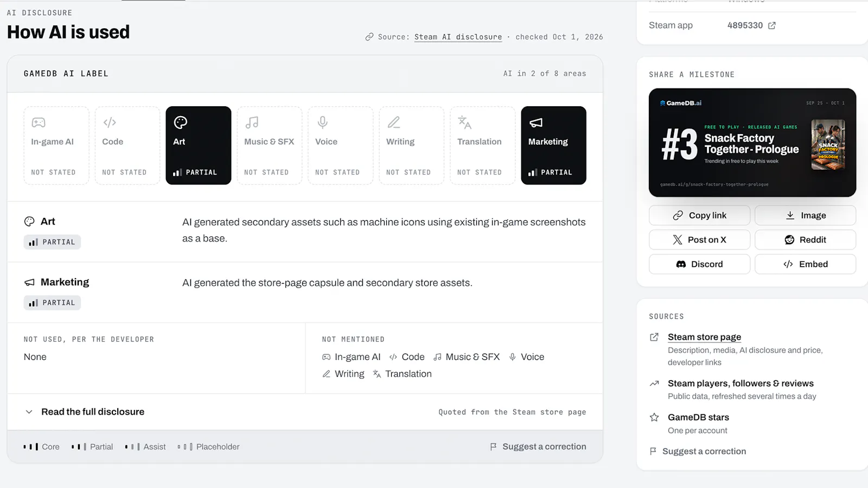Share the milestone on Discord
Screen dimensions: 868x488
[700, 264]
